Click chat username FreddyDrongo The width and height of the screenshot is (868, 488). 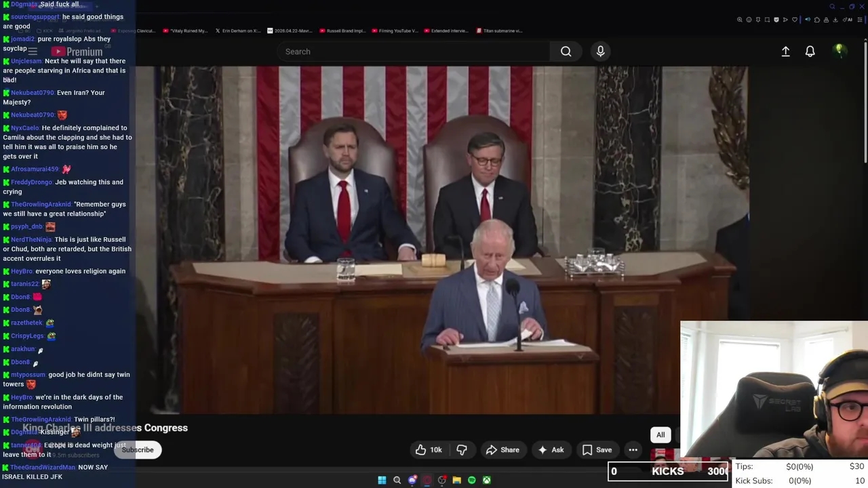point(32,182)
